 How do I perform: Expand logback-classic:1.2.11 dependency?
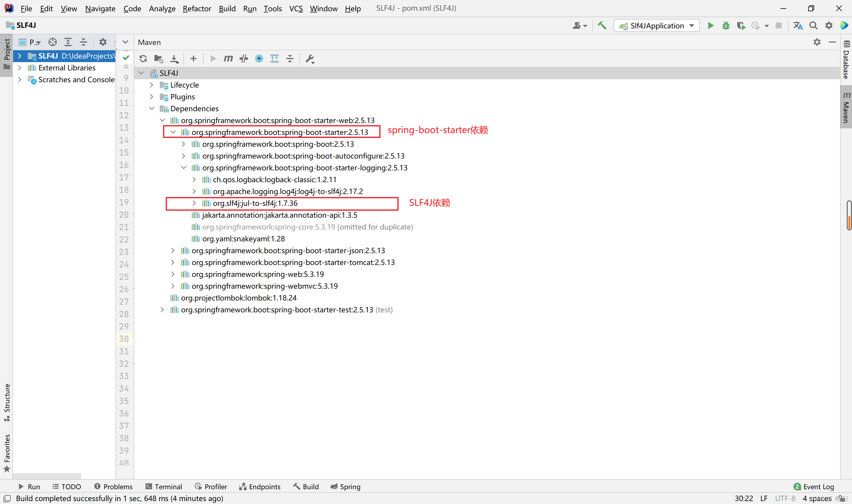pyautogui.click(x=194, y=180)
